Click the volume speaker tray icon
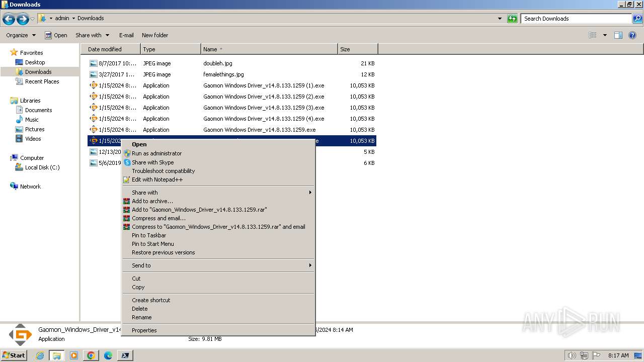 click(572, 355)
